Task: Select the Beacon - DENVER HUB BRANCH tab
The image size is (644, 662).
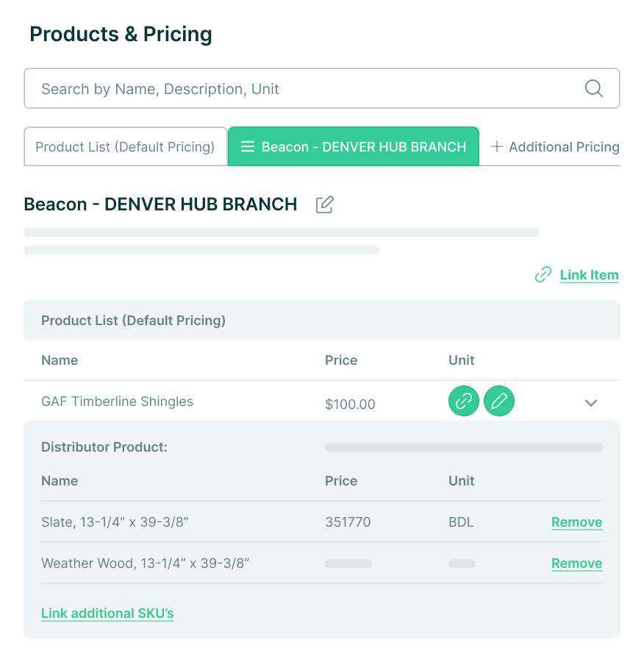Action: [x=354, y=146]
